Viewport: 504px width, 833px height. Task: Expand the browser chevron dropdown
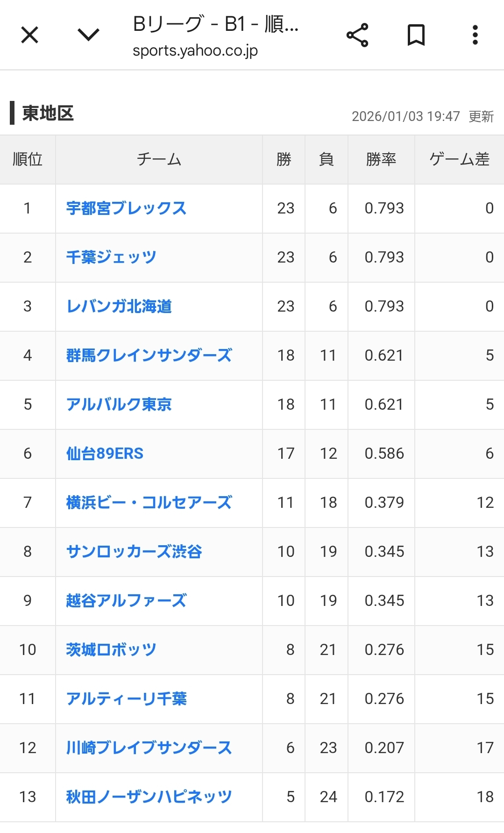[x=88, y=35]
